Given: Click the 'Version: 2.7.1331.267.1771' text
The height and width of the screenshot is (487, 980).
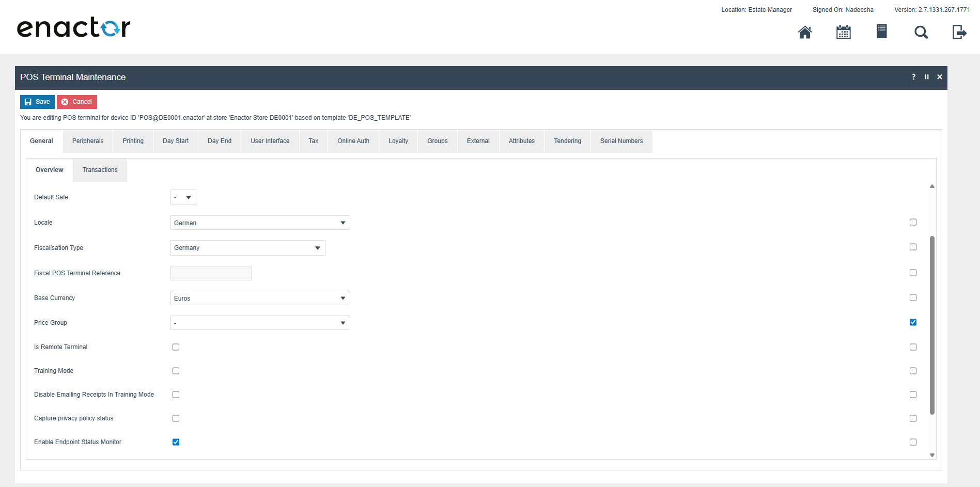Looking at the screenshot, I should point(932,10).
